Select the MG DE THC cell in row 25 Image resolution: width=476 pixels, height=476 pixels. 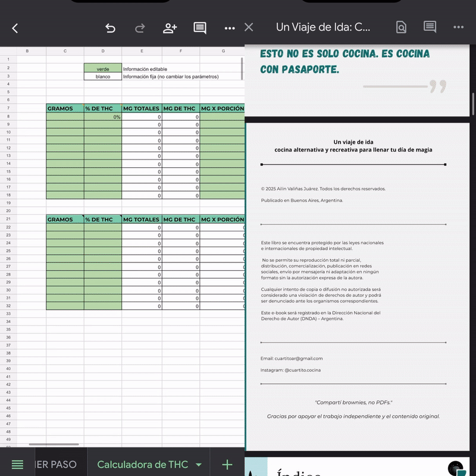[181, 251]
